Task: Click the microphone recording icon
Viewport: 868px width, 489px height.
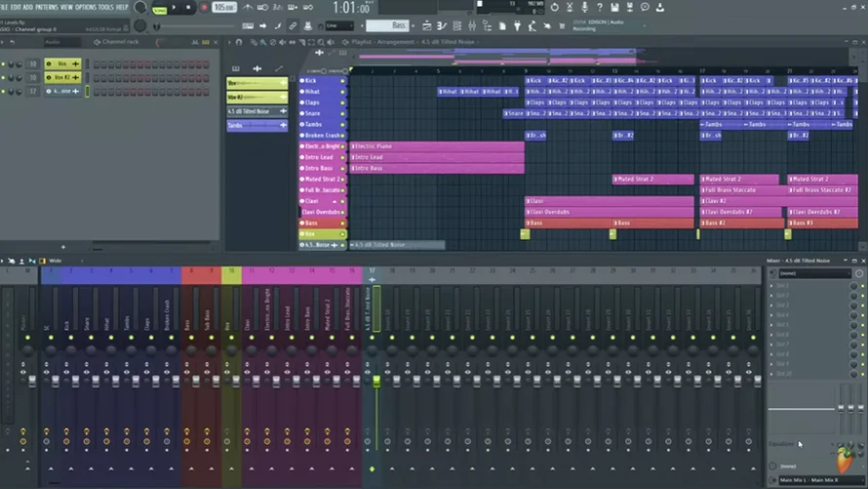Action: [584, 7]
